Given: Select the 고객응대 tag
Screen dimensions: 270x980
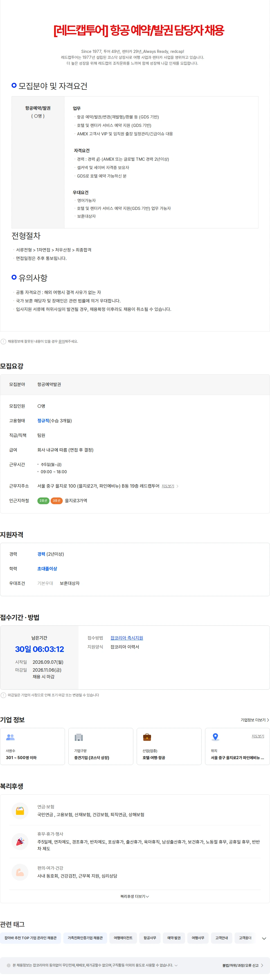Looking at the screenshot, I should (x=245, y=938).
